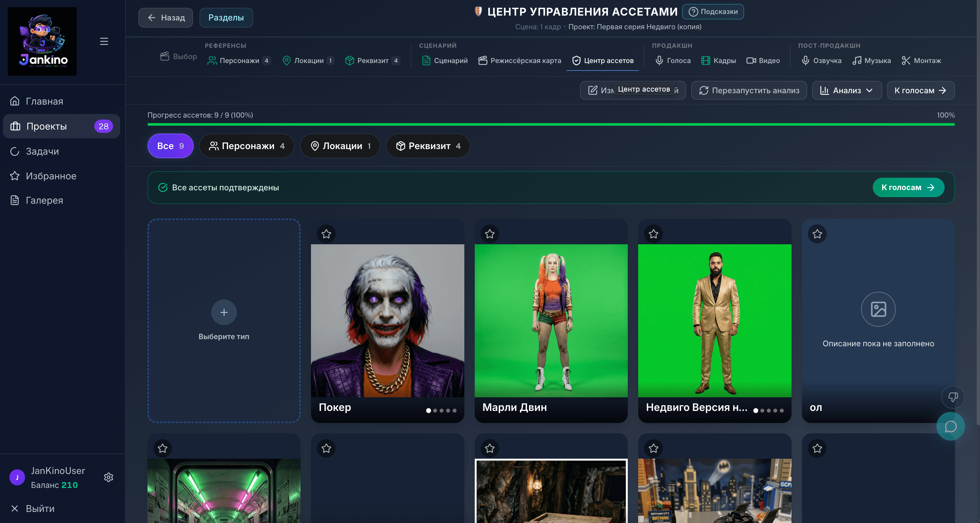980x523 pixels.
Task: Open the Покер joker thumbnail
Action: point(387,321)
